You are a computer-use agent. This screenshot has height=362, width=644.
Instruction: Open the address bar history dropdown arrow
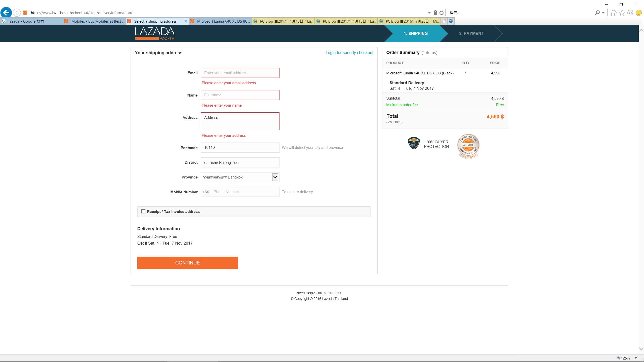click(429, 13)
